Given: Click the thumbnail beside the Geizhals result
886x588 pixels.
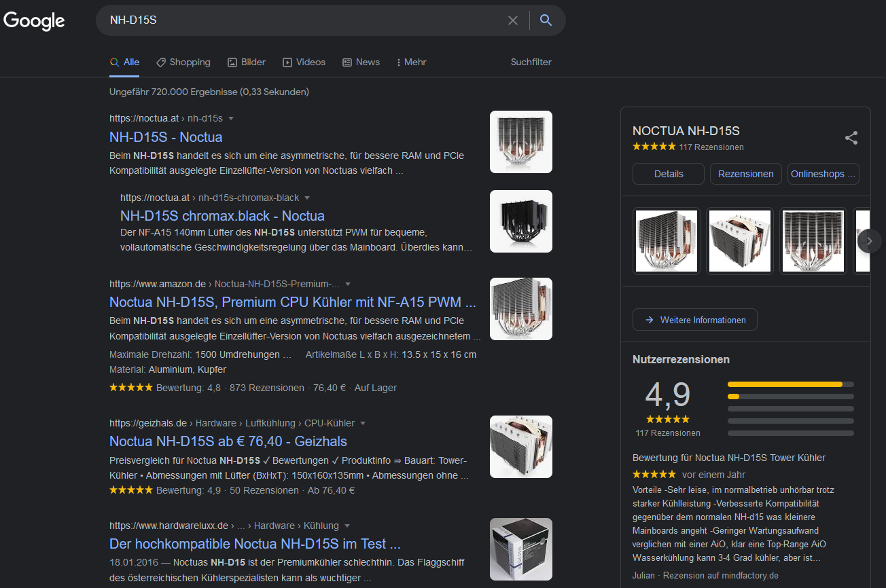Looking at the screenshot, I should (x=521, y=447).
